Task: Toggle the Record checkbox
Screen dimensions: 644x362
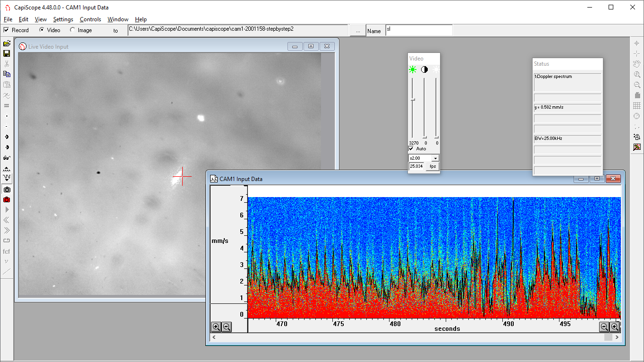Action: tap(6, 30)
